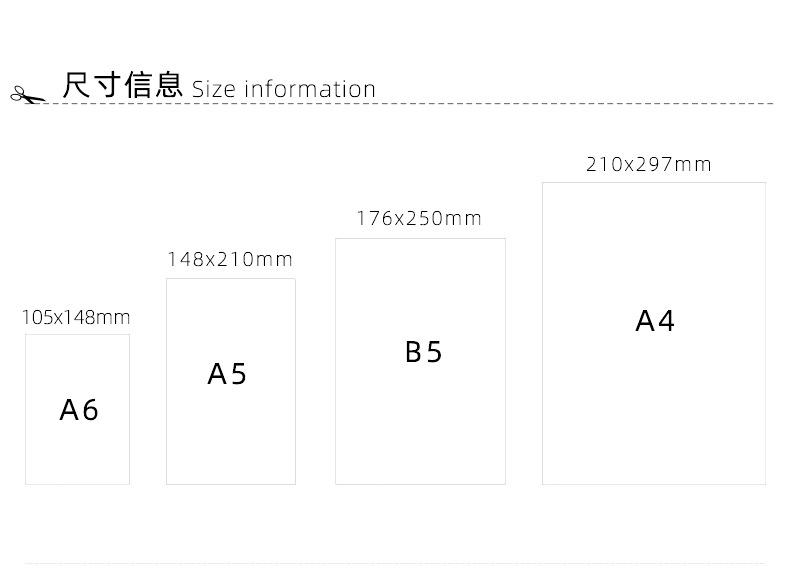
Task: Click the thin divider line at bottom
Action: tap(396, 563)
